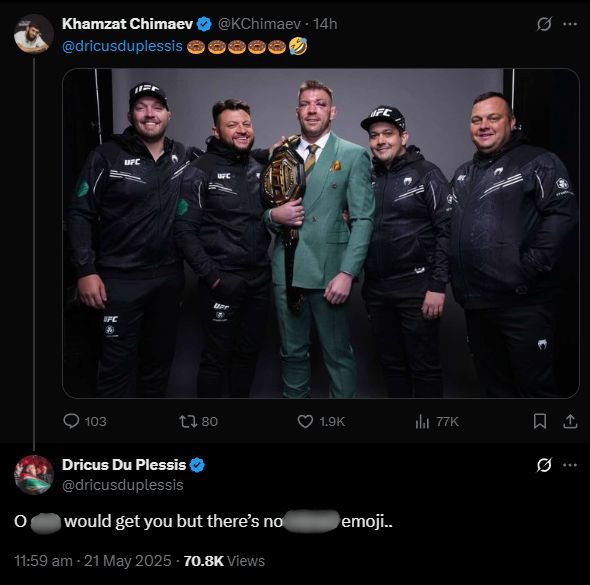590x585 pixels.
Task: Open the Dricus Du Plessis display name
Action: (x=124, y=465)
